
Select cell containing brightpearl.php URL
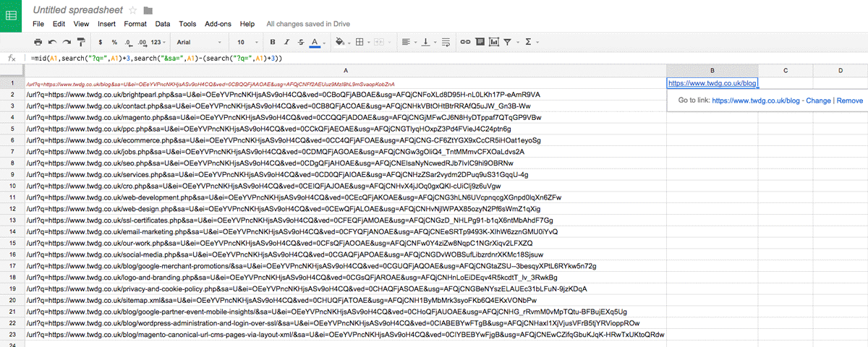[x=346, y=94]
